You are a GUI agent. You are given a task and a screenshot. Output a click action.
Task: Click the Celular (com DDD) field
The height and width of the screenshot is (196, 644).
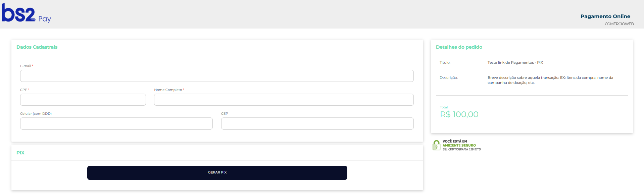(x=116, y=124)
